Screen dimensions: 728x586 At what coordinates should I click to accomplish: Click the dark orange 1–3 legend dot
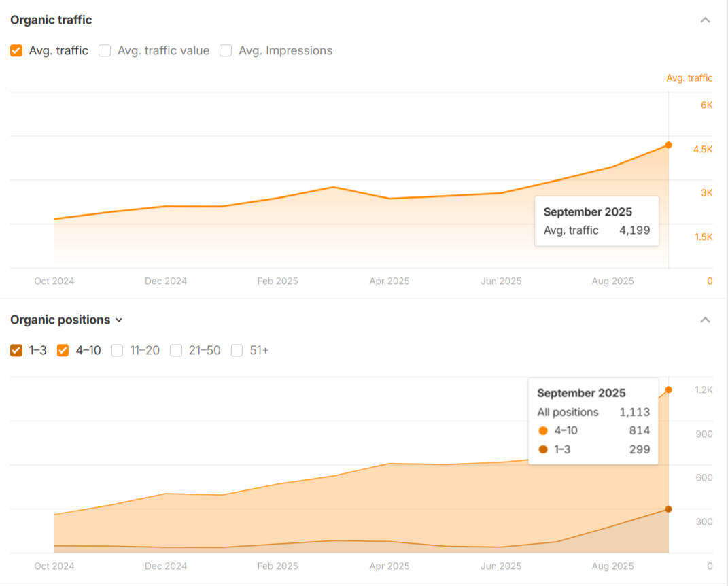click(542, 449)
